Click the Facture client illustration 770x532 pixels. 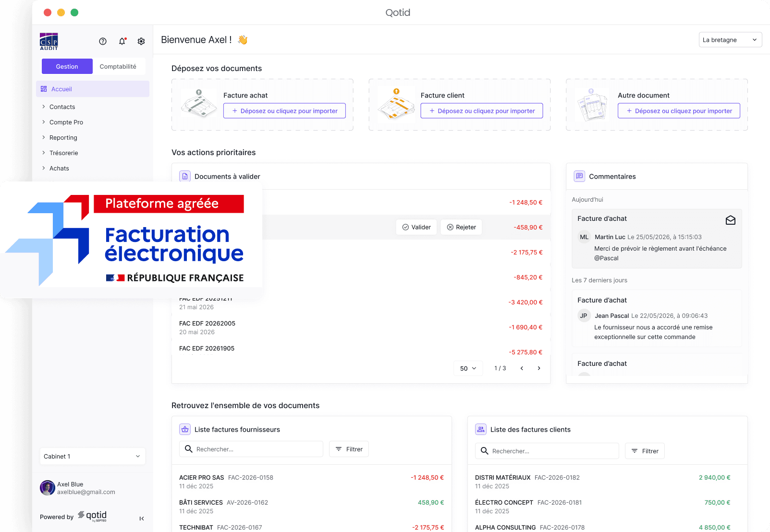pos(396,104)
